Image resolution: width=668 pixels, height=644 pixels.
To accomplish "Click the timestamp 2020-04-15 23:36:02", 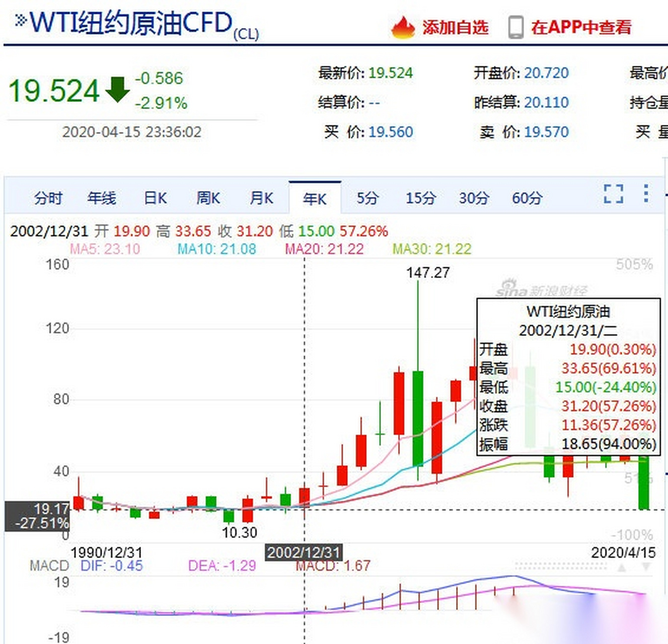I will click(131, 132).
